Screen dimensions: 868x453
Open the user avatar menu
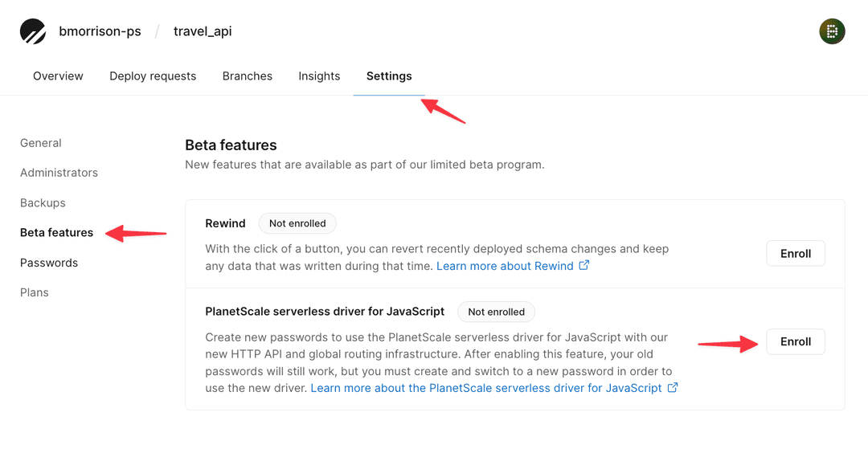832,32
